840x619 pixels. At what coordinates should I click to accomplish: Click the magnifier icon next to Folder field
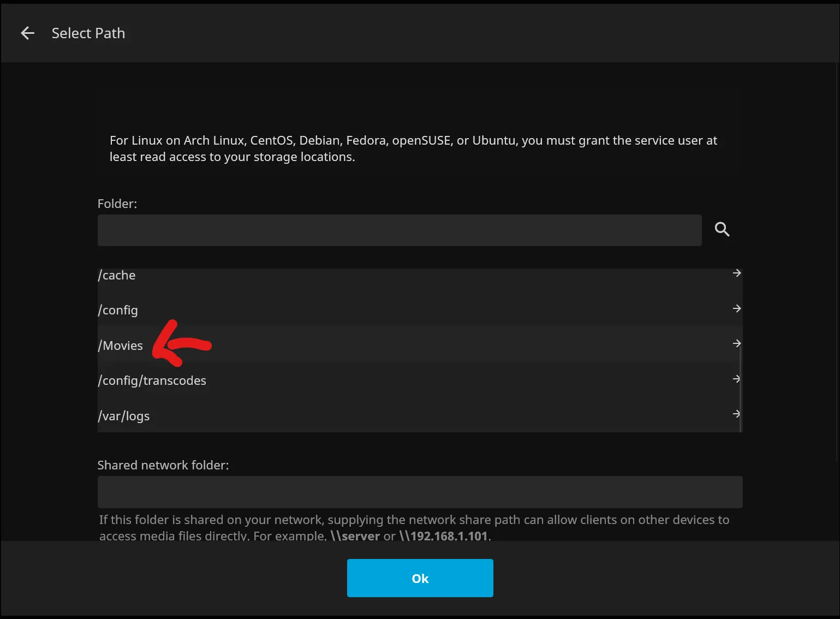pyautogui.click(x=722, y=229)
